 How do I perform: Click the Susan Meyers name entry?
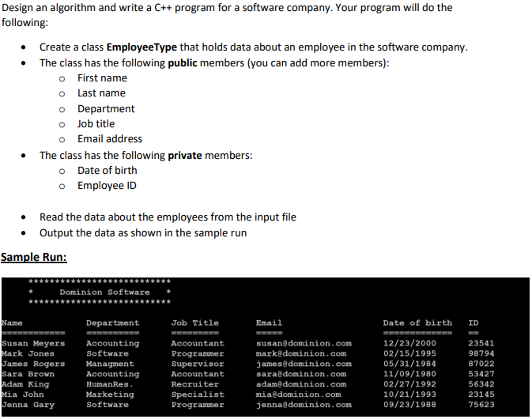pyautogui.click(x=33, y=343)
